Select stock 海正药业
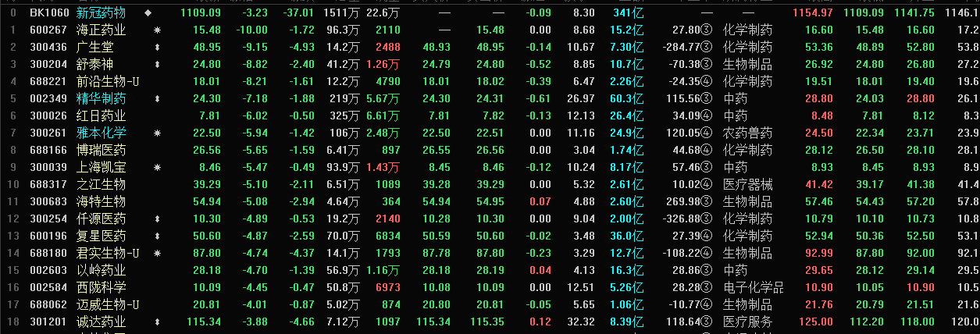 101,30
